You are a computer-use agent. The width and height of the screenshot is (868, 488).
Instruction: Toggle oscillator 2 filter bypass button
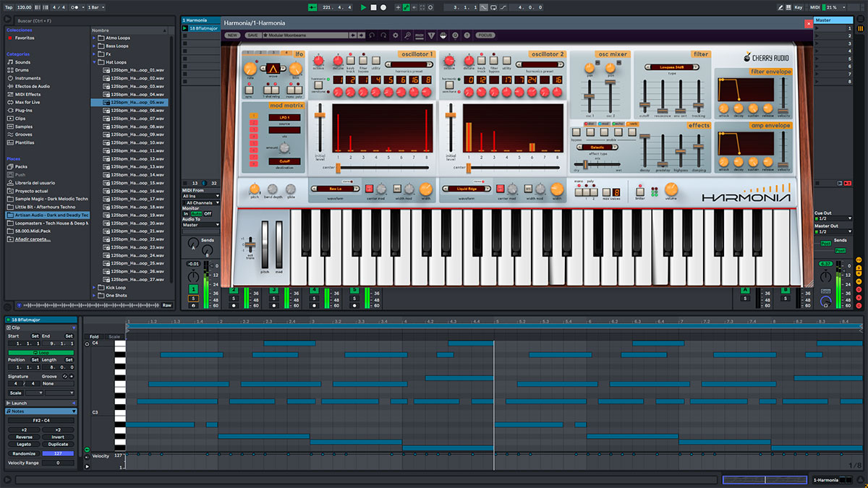[x=494, y=61]
